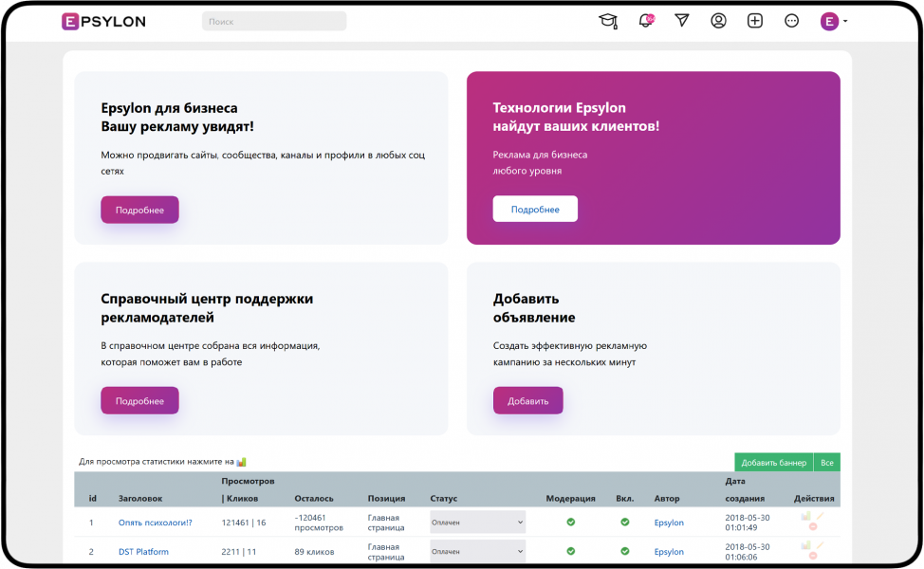Click the 'Осталось' column header
Image resolution: width=924 pixels, height=569 pixels.
314,498
